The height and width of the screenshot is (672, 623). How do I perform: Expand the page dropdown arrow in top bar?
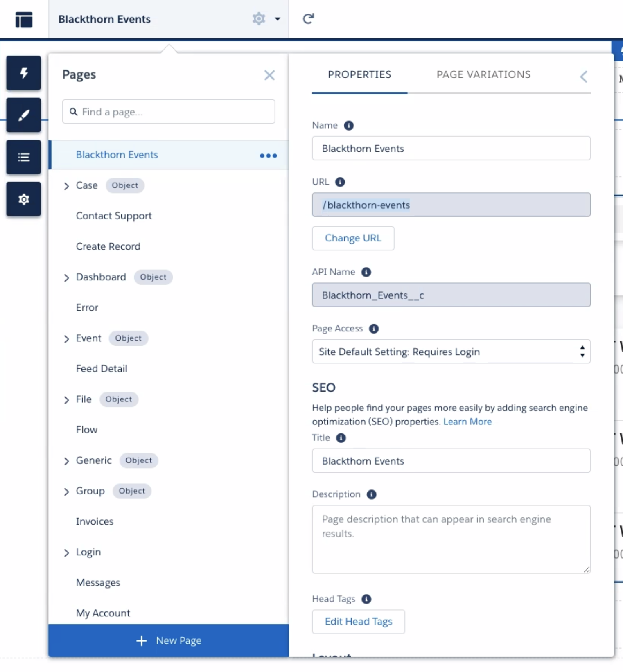pos(278,19)
